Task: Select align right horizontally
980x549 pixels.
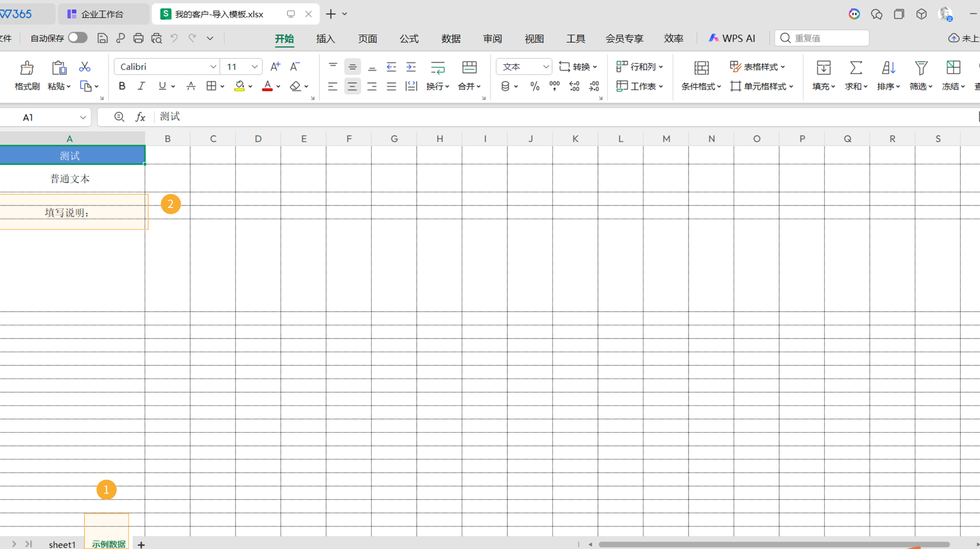Action: (x=372, y=86)
